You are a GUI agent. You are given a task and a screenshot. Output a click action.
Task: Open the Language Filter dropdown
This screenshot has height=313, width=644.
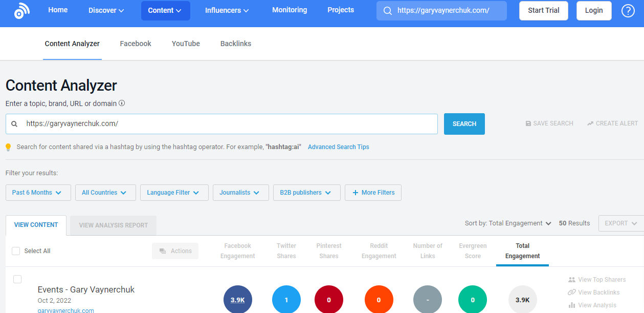coord(174,193)
